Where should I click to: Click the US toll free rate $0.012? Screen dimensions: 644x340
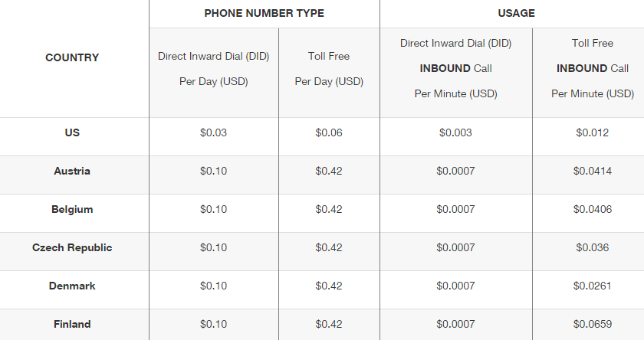(x=592, y=133)
